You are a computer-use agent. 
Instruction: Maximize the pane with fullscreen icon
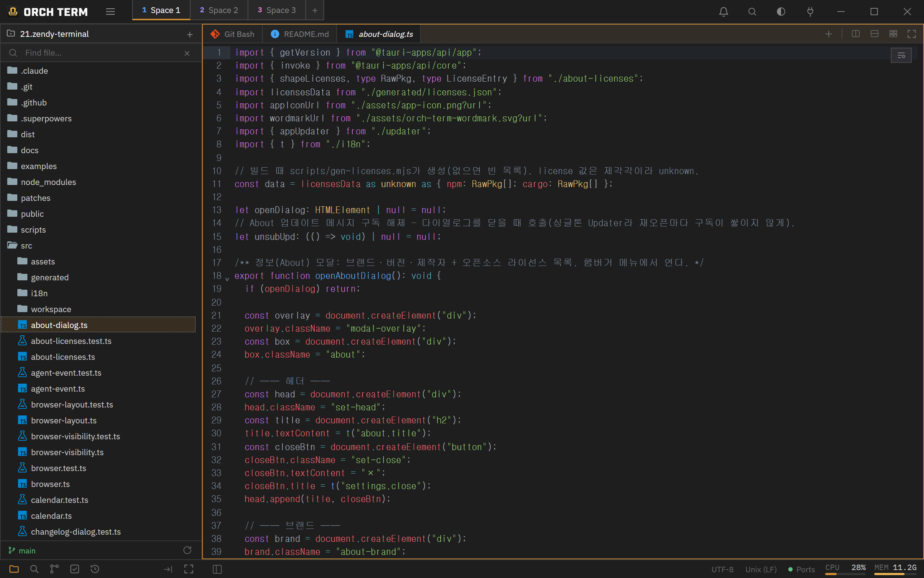[912, 34]
